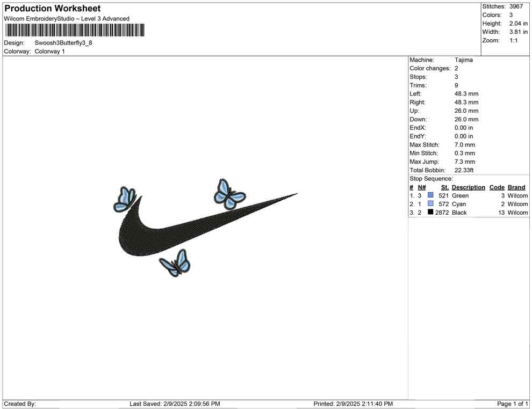Click the Machine value 'Tajima'
The height and width of the screenshot is (409, 532).
click(x=464, y=60)
